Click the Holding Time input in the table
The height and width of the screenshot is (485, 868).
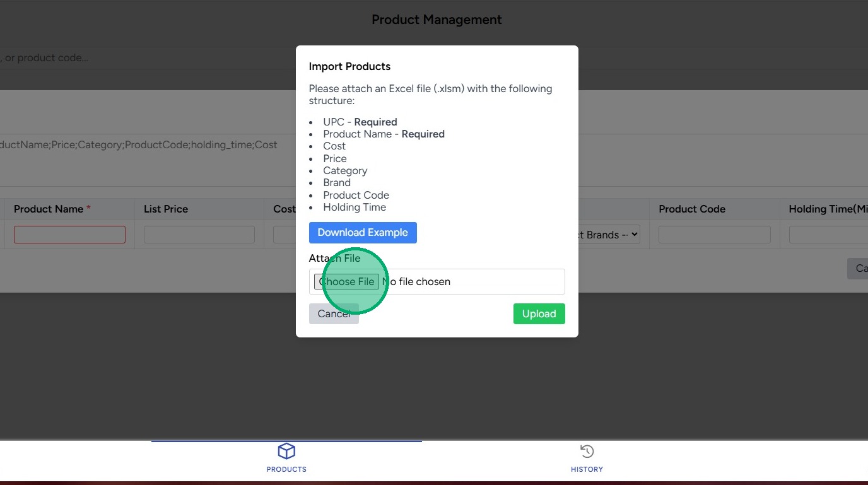pos(828,235)
